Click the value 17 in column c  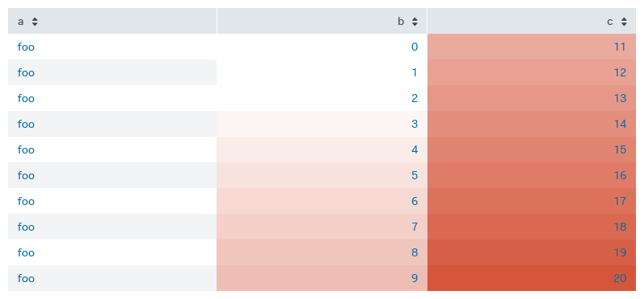tap(620, 201)
